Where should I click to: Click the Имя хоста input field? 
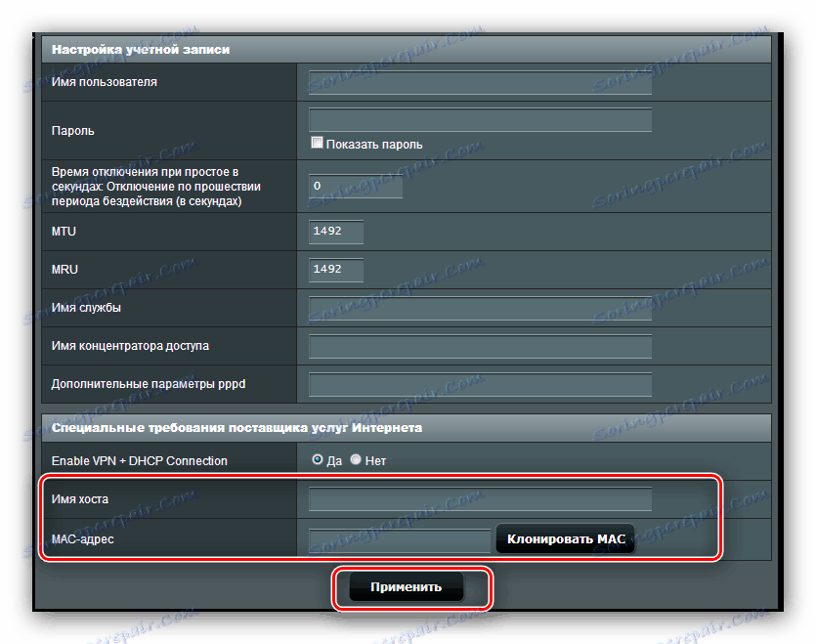pos(479,498)
